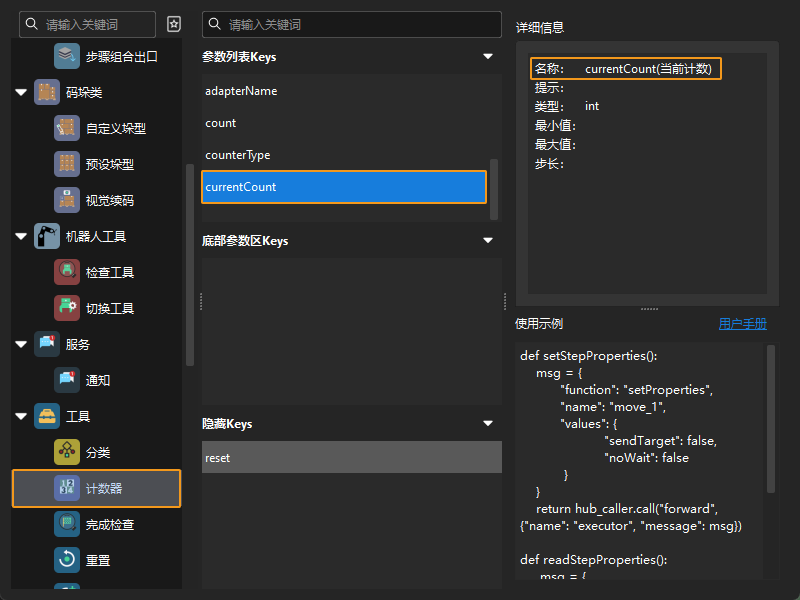800x600 pixels.
Task: Toggle favorites star filter button
Action: 174,24
